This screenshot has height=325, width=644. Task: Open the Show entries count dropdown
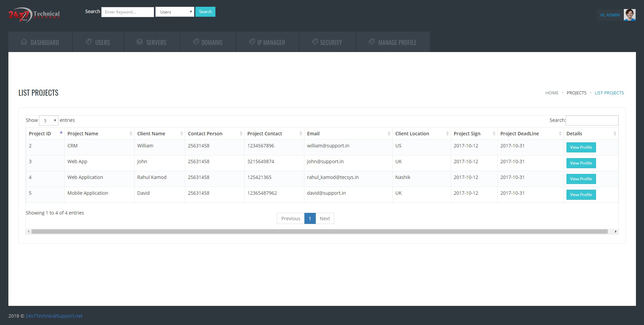49,120
